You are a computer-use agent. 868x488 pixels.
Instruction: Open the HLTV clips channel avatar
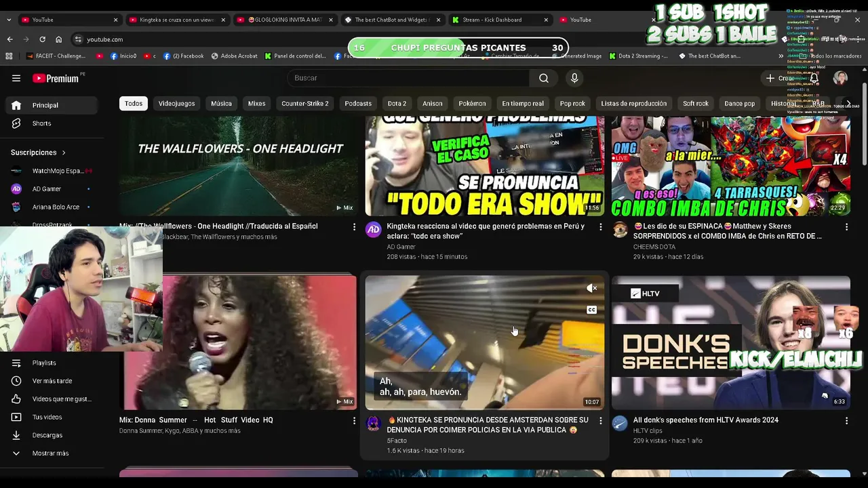(x=620, y=424)
